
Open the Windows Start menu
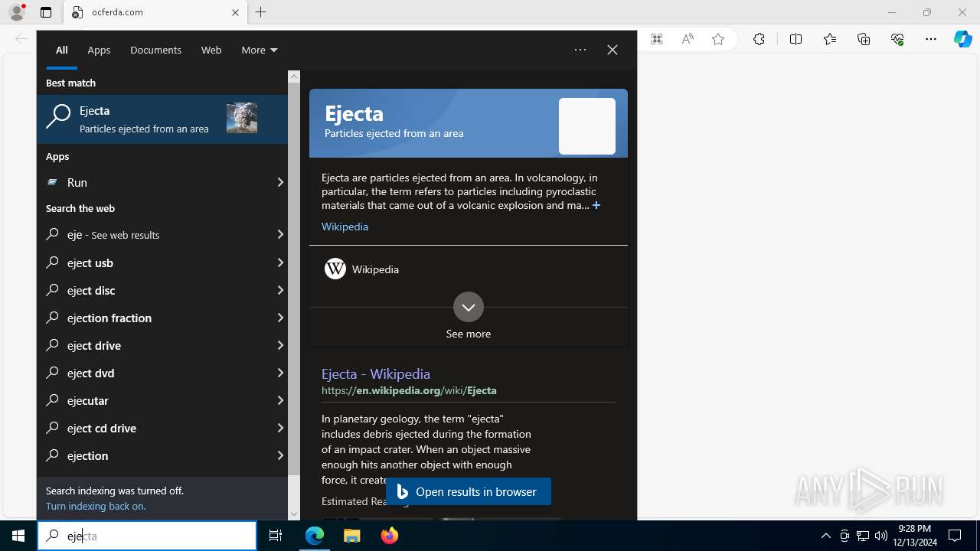coord(18,536)
